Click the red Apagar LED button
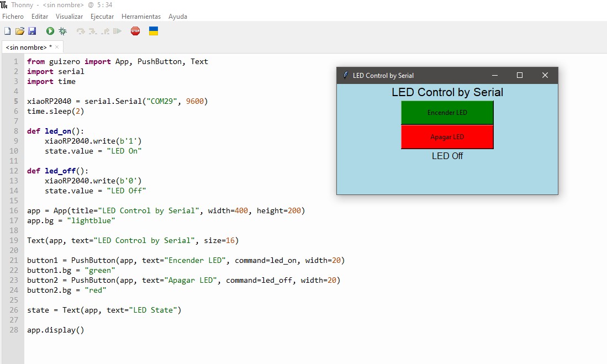The height and width of the screenshot is (364, 607). click(x=447, y=137)
